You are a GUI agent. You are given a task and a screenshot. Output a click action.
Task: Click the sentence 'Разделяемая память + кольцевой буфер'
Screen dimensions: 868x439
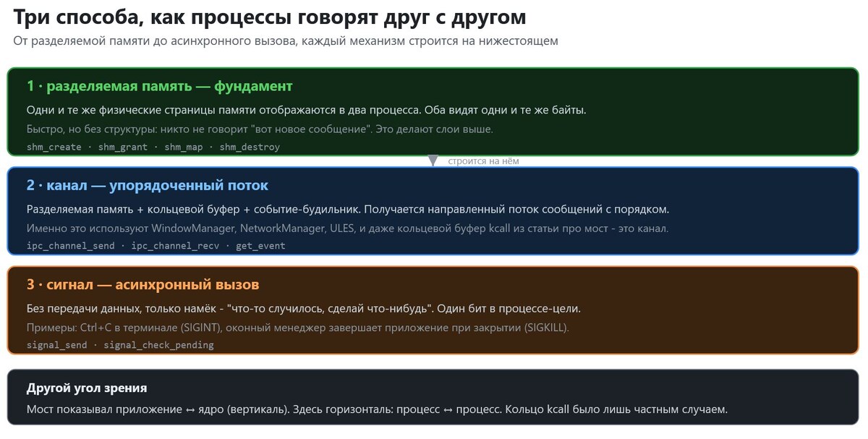(348, 210)
